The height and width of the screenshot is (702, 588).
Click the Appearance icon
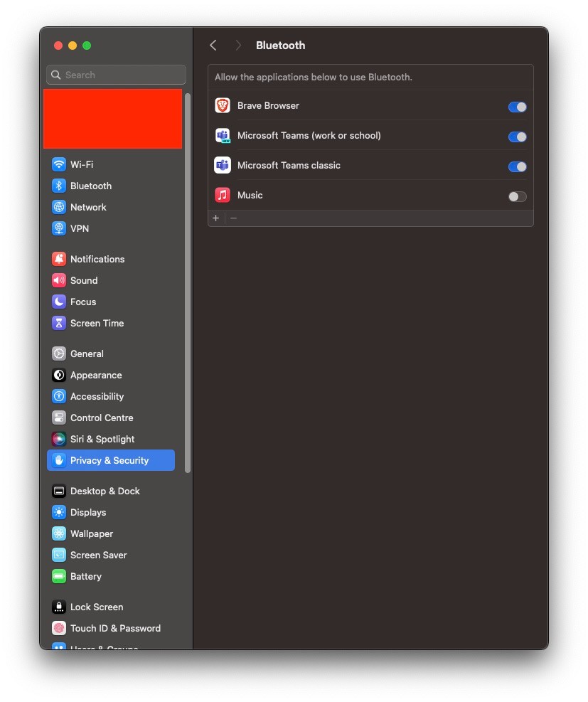[58, 375]
